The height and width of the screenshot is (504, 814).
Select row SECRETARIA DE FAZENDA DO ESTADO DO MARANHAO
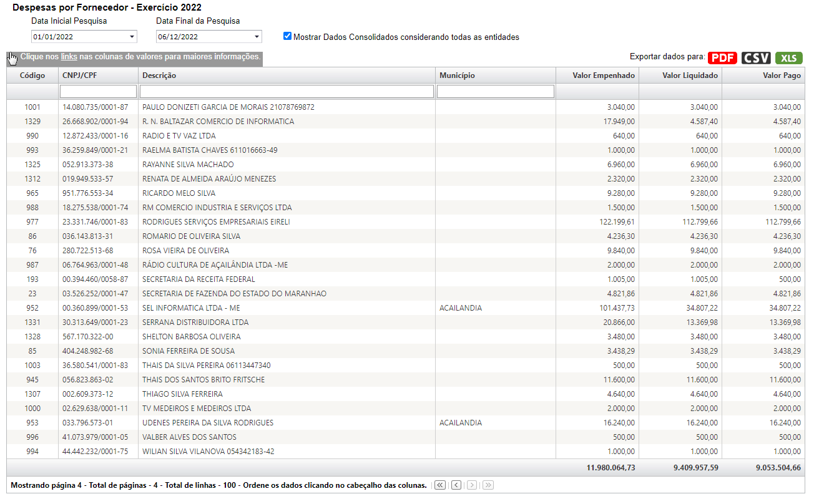coord(406,294)
